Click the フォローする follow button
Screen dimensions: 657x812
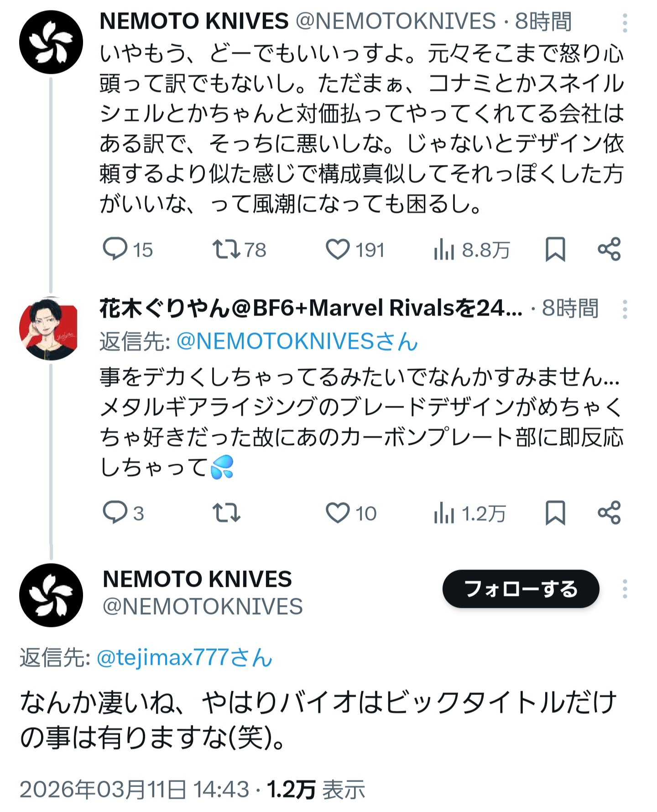(x=521, y=589)
